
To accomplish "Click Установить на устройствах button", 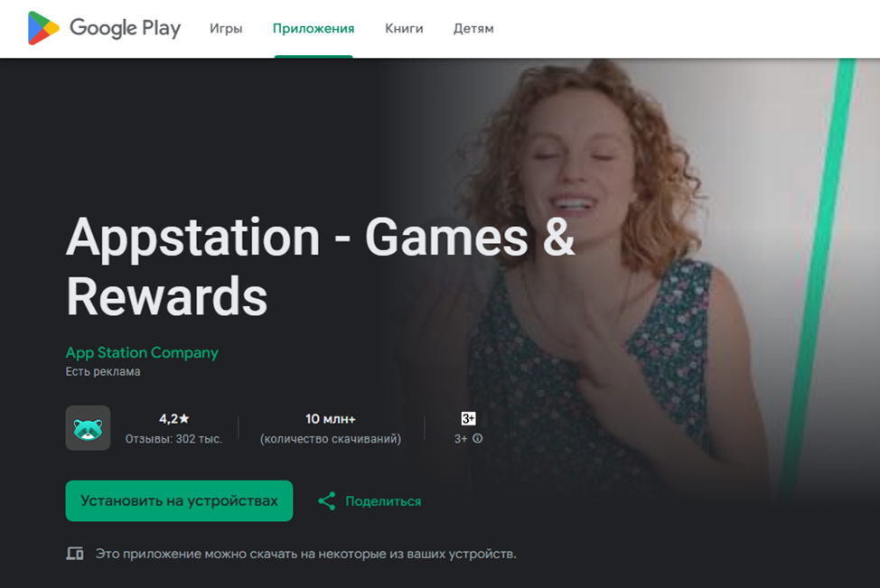I will (179, 501).
